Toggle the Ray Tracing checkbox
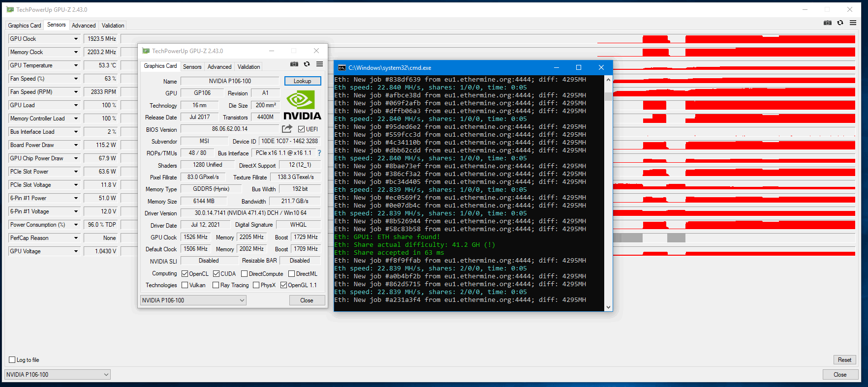The height and width of the screenshot is (387, 868). click(216, 285)
